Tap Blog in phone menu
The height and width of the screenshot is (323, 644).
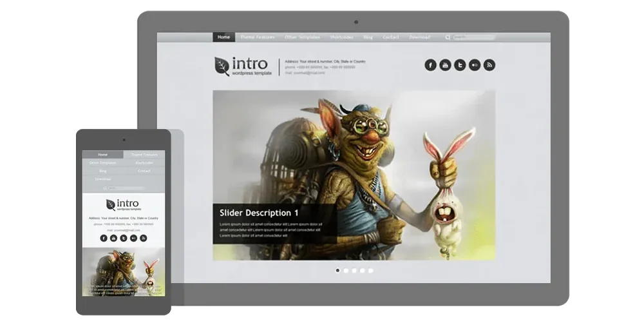[102, 171]
